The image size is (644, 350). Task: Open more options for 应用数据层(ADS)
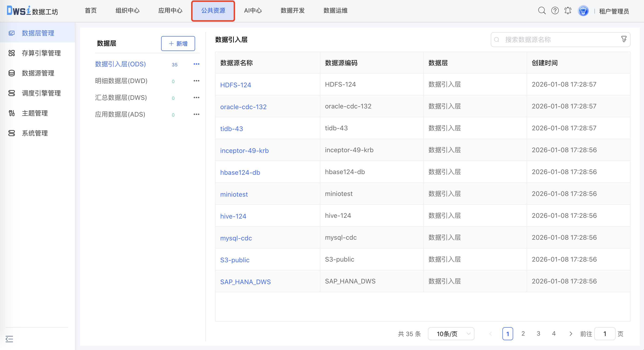click(197, 114)
